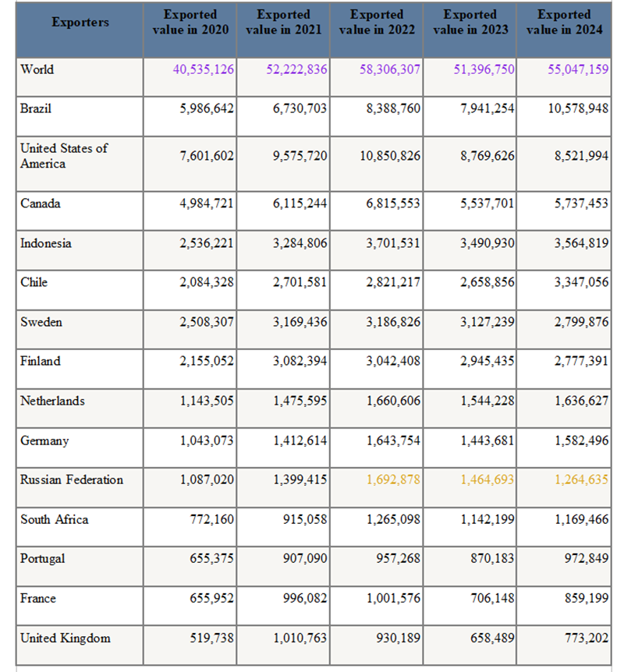Click Exported value in 2023 header
The image size is (624, 672).
[470, 22]
